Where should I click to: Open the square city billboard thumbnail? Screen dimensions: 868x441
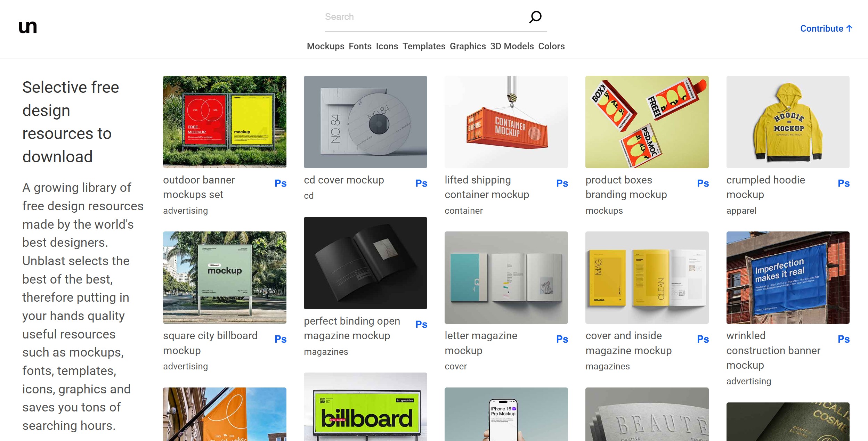pos(225,278)
